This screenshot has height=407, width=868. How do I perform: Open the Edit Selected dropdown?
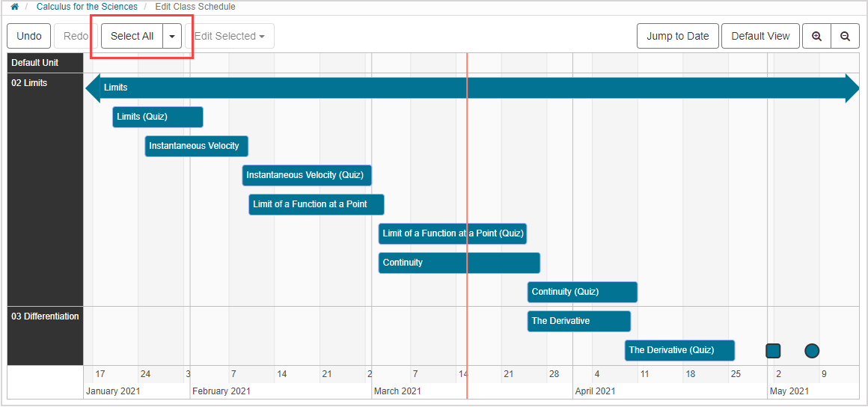tap(230, 36)
